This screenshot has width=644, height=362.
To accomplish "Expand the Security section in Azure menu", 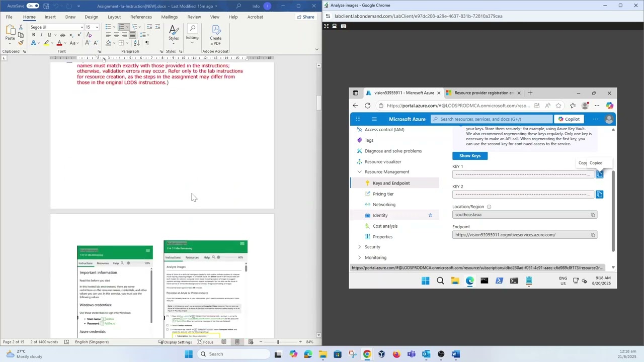I will [359, 247].
